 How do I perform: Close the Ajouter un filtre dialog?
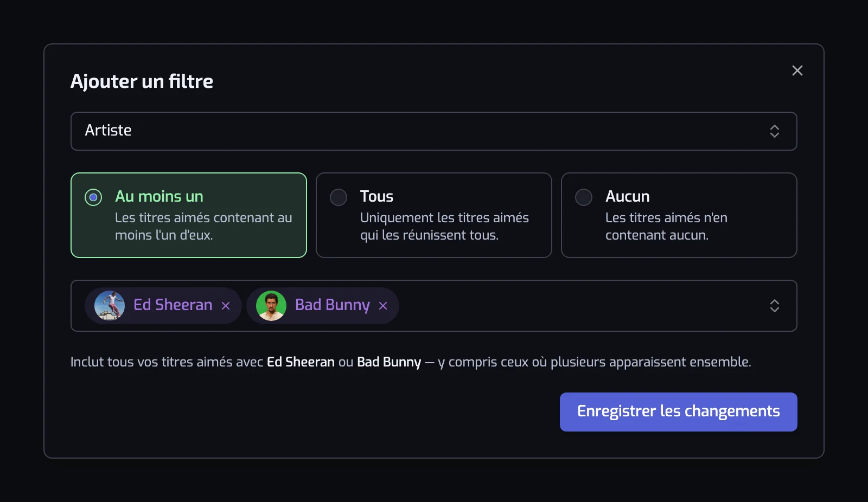(x=797, y=70)
